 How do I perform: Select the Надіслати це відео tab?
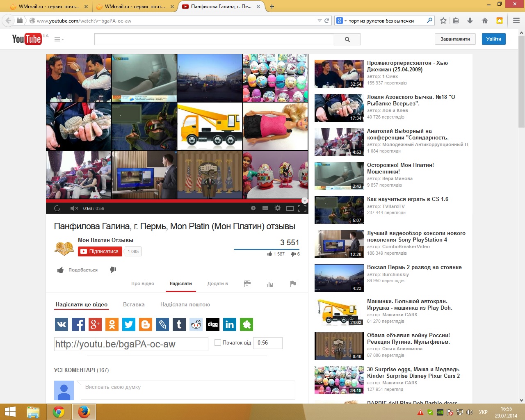point(82,304)
